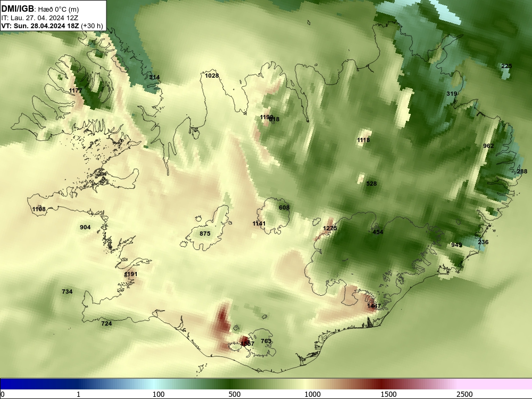Click the 1191 map value label
The height and width of the screenshot is (399, 532).
131,274
